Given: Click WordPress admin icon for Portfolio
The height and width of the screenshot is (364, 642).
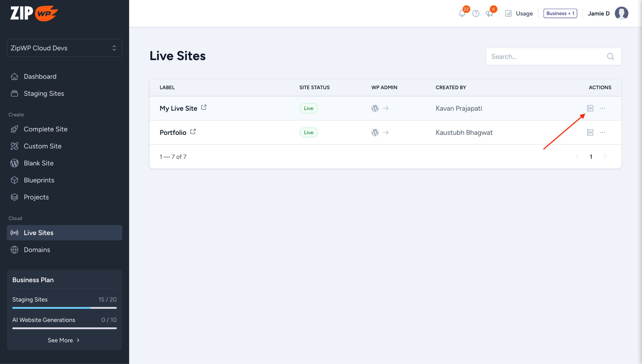Looking at the screenshot, I should (375, 133).
